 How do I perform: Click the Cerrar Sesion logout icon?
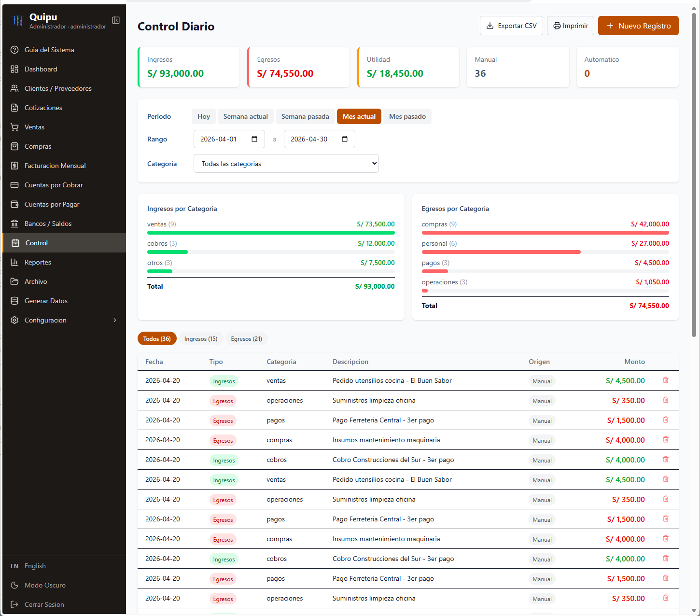(x=14, y=604)
